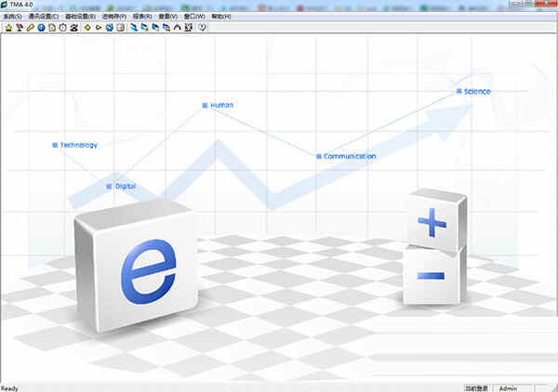Open the 通讯设置(C) menu
The image size is (558, 392).
click(43, 17)
